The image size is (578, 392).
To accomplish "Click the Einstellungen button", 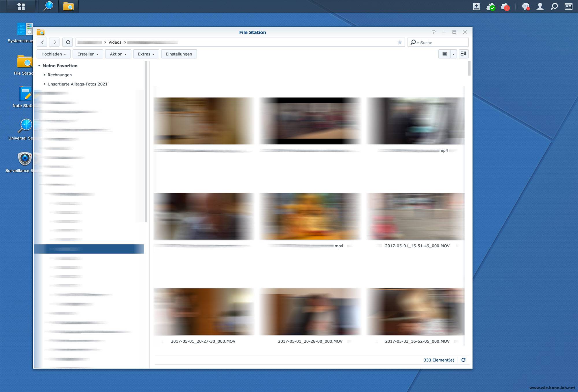I will (x=179, y=54).
